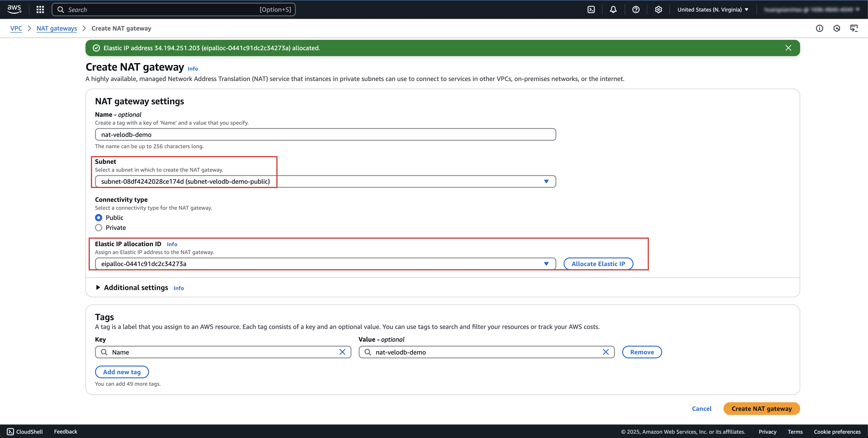Image resolution: width=868 pixels, height=438 pixels.
Task: Open Info link for Additional settings
Action: [179, 288]
